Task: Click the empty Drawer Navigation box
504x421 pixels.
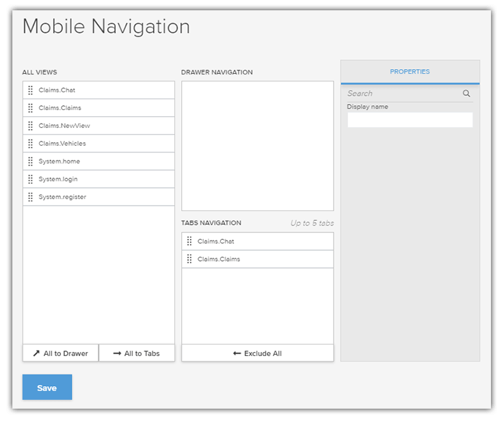Action: click(x=257, y=146)
